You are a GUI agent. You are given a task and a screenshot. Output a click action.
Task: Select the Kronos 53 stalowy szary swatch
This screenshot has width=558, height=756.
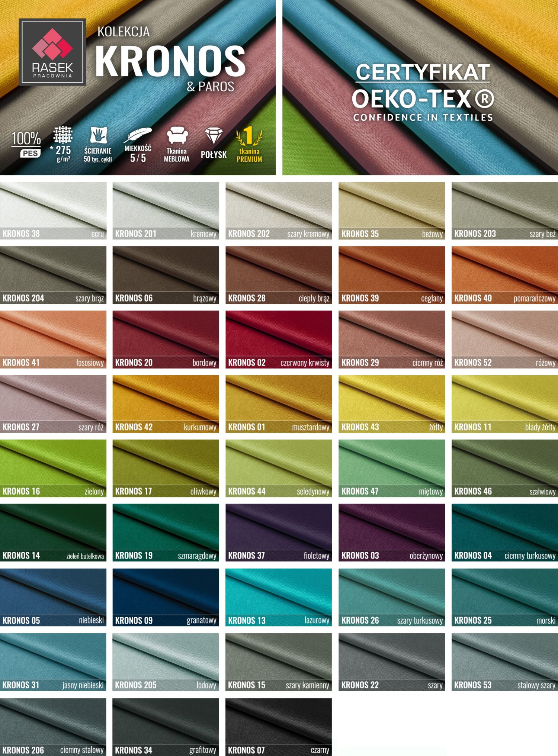505,662
